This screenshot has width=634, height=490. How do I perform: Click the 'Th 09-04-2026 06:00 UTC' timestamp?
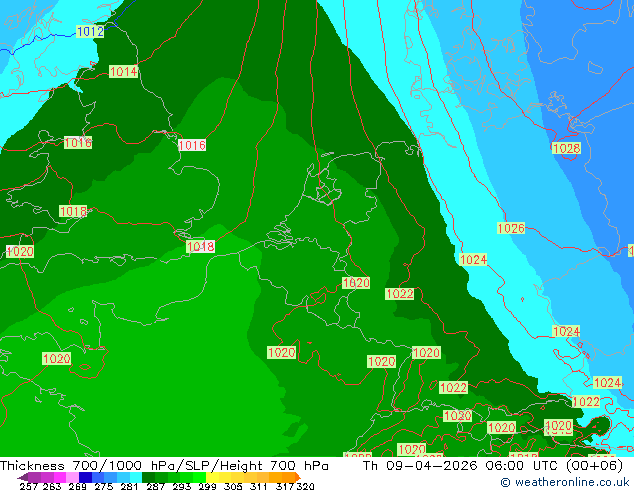tap(462, 466)
